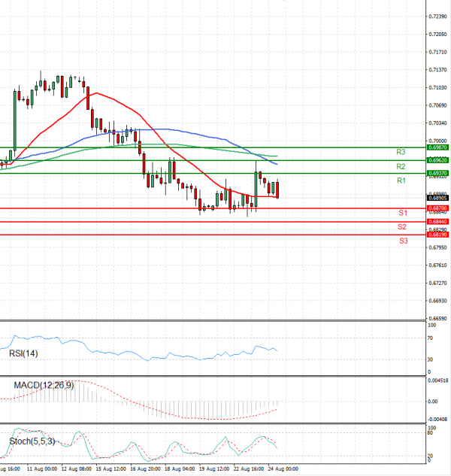This screenshot has height=476, width=451.
Task: Click the 24 Aug 00:00 time label
Action: click(x=283, y=469)
